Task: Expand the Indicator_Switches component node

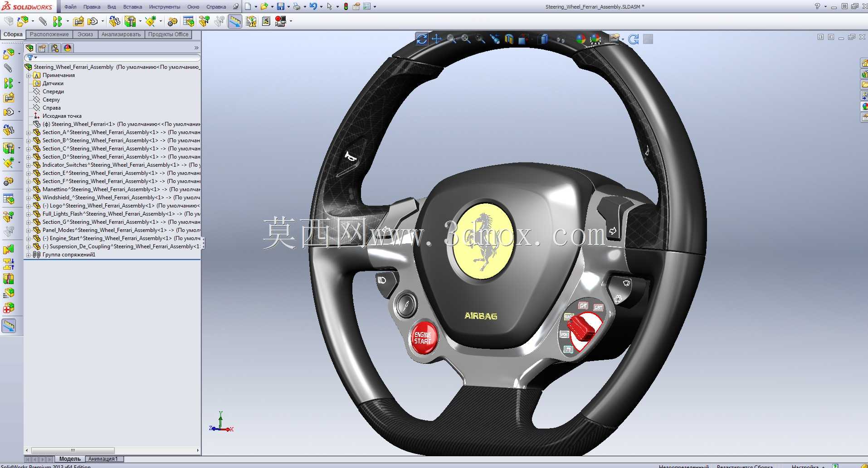Action: click(29, 165)
